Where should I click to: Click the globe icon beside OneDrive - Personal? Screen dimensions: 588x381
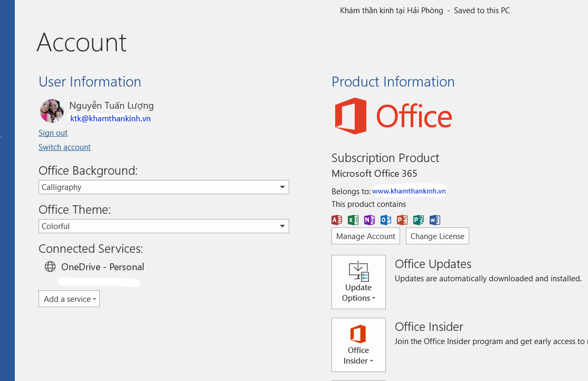click(x=50, y=266)
